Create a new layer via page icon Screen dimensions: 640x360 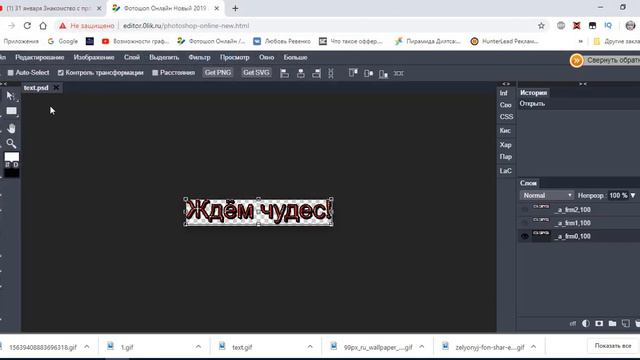point(625,323)
